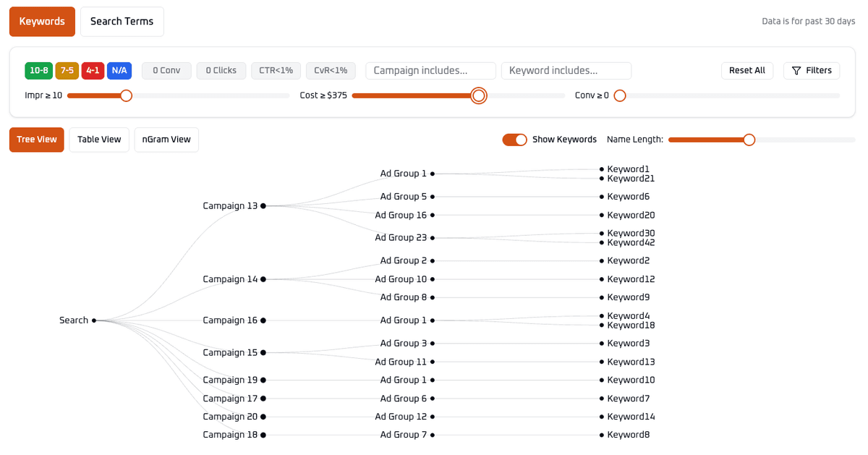Toggle the blue N/A score badge
This screenshot has height=455, width=868.
(119, 70)
